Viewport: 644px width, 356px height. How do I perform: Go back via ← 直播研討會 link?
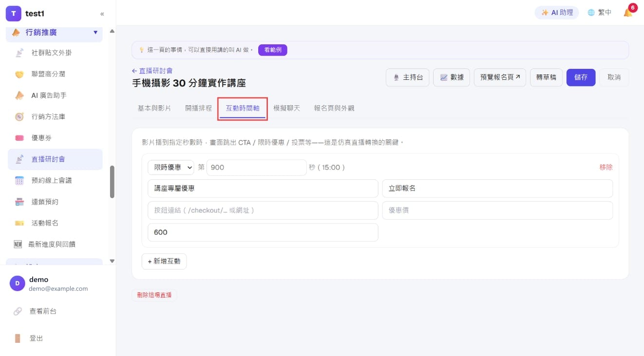152,71
